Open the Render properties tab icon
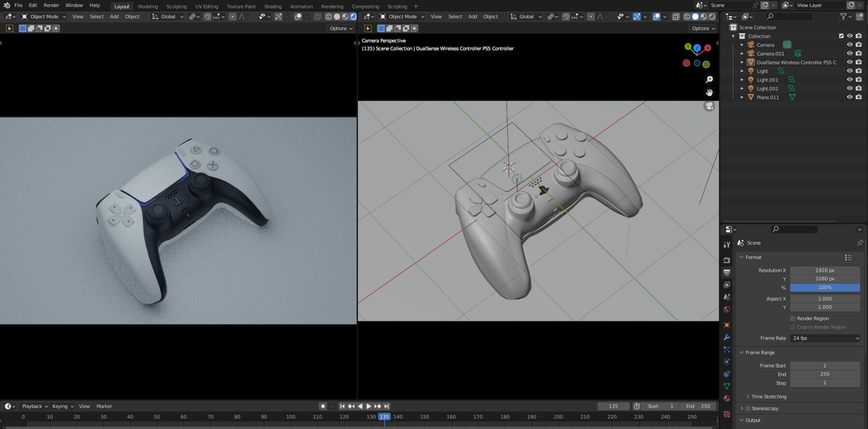The width and height of the screenshot is (868, 429). (727, 260)
